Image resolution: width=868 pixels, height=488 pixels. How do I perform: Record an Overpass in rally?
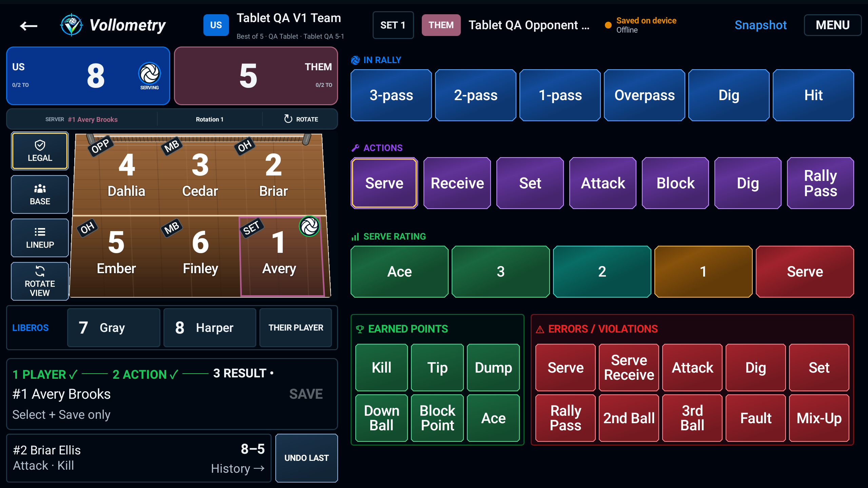(644, 95)
